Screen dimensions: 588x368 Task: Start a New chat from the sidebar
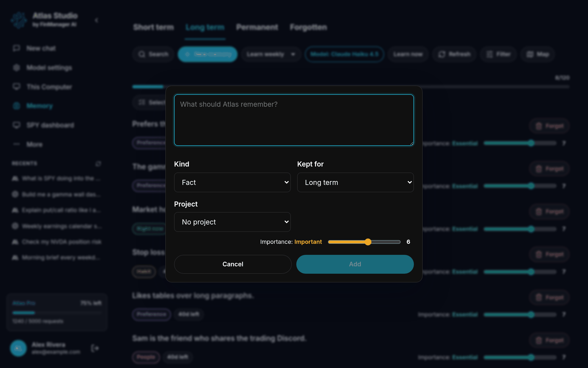(57, 49)
